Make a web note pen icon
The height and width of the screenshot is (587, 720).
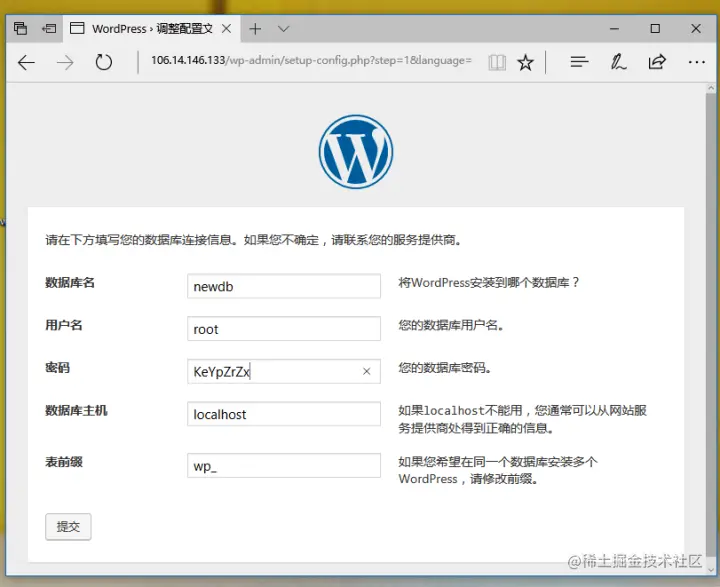pyautogui.click(x=618, y=62)
